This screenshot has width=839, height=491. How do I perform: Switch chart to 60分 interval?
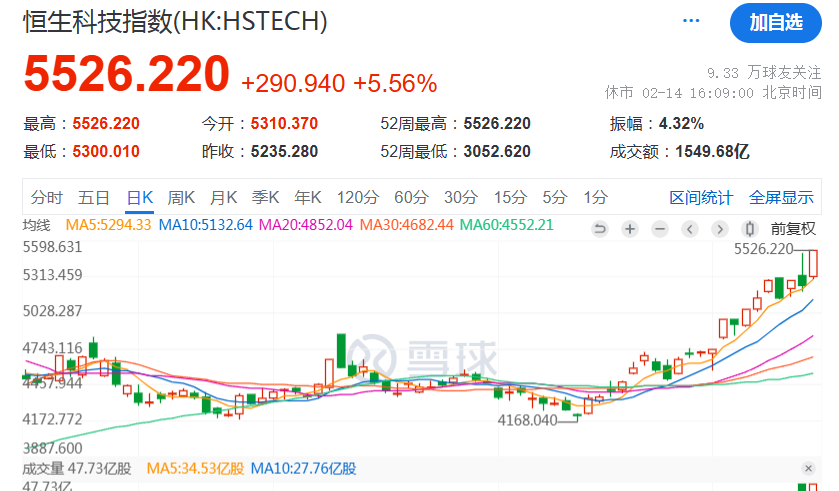[411, 197]
